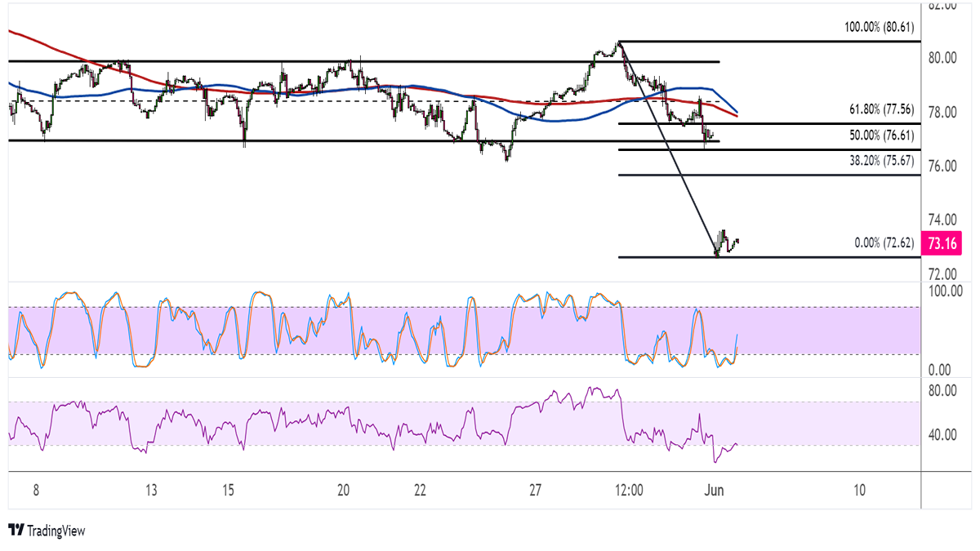
Task: Click the date label 10 on time axis
Action: coord(859,491)
